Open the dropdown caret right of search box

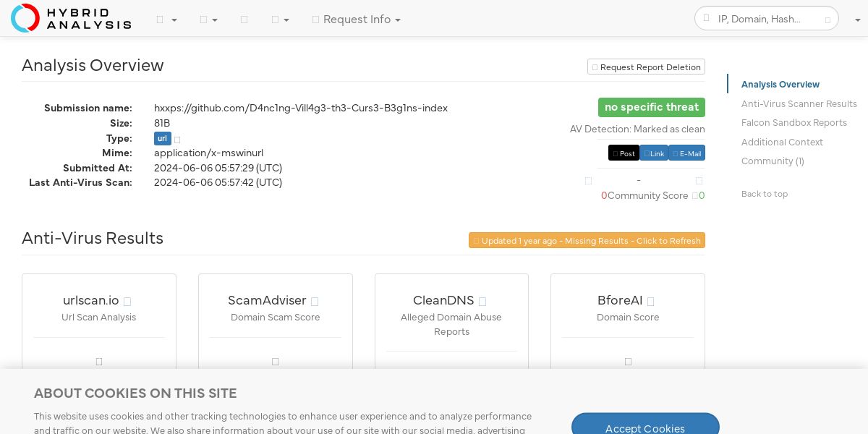(856, 20)
